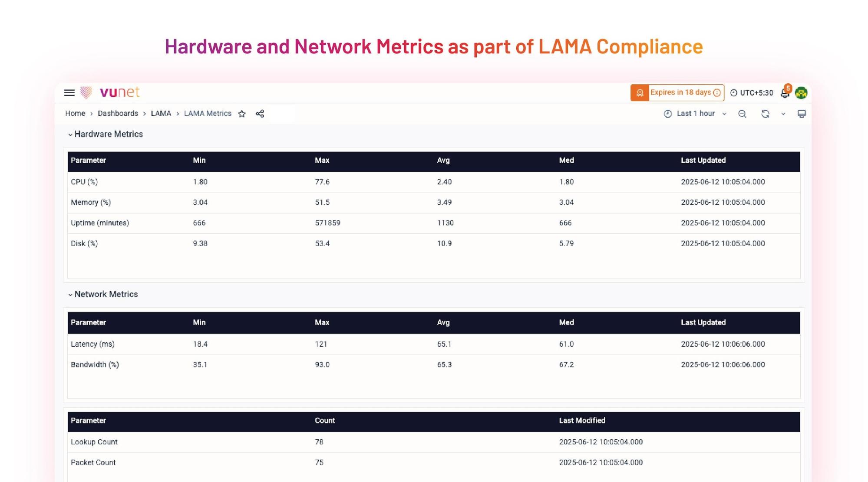
Task: Open license expiry info icon
Action: 717,93
